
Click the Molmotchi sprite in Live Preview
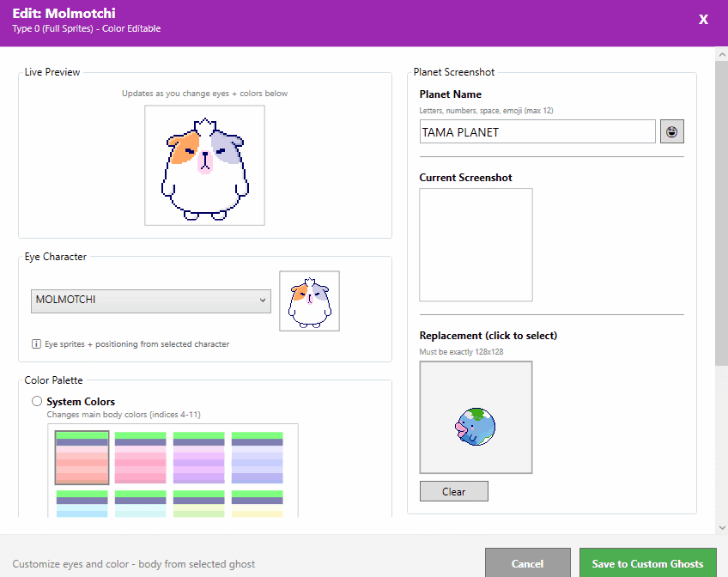coord(204,166)
